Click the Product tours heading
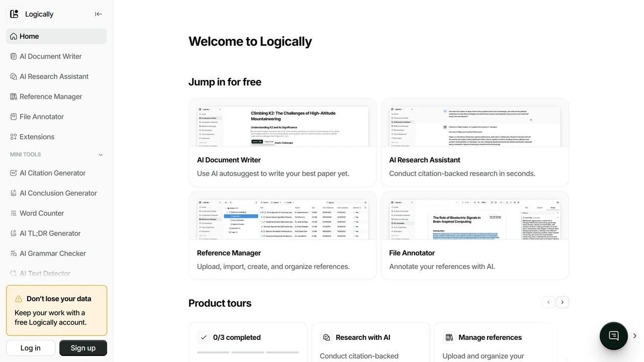644x362 pixels. point(220,303)
